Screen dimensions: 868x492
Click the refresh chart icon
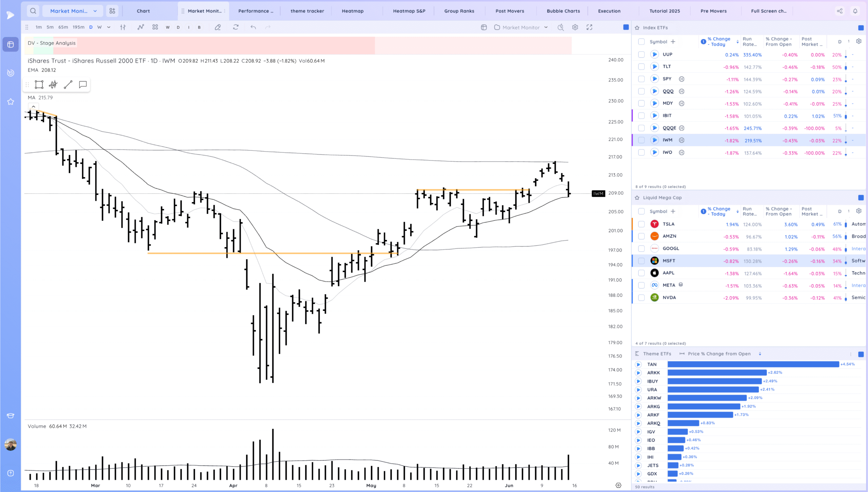coord(236,27)
